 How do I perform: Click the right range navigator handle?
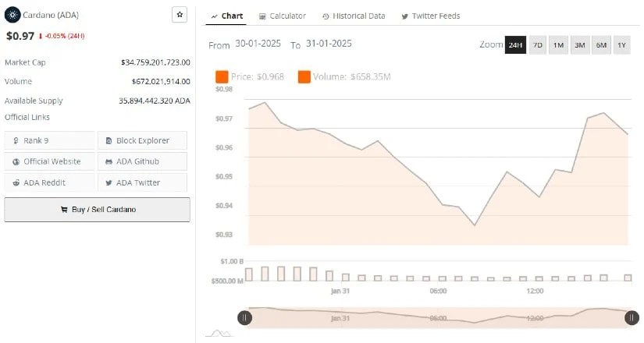coord(632,317)
